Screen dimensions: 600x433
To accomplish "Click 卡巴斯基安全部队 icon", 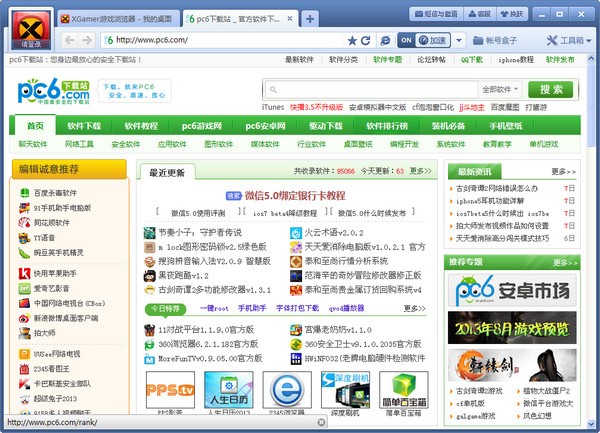I will click(x=24, y=384).
